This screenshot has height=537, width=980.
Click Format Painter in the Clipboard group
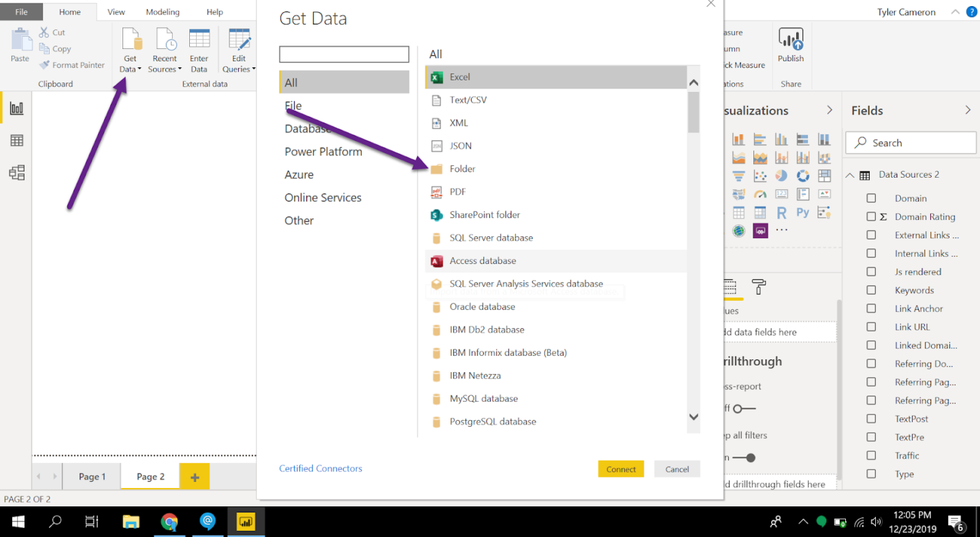[x=71, y=65]
